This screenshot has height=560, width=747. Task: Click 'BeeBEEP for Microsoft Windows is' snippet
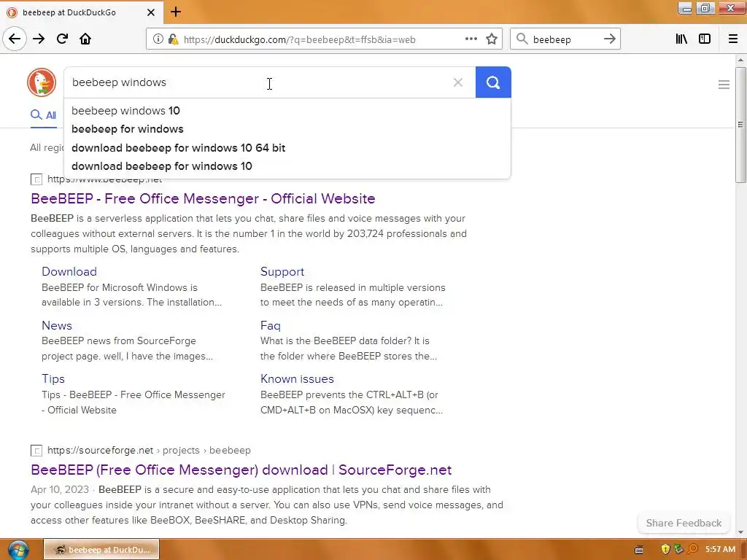(120, 287)
